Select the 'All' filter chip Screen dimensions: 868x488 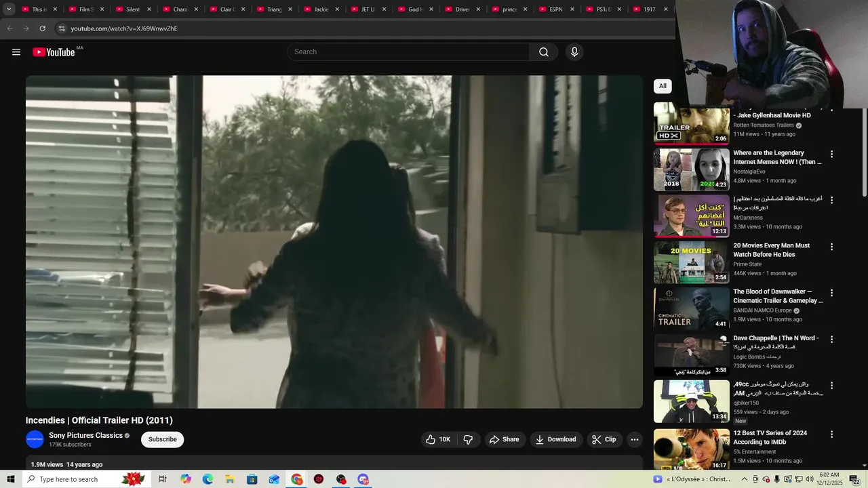(x=663, y=86)
